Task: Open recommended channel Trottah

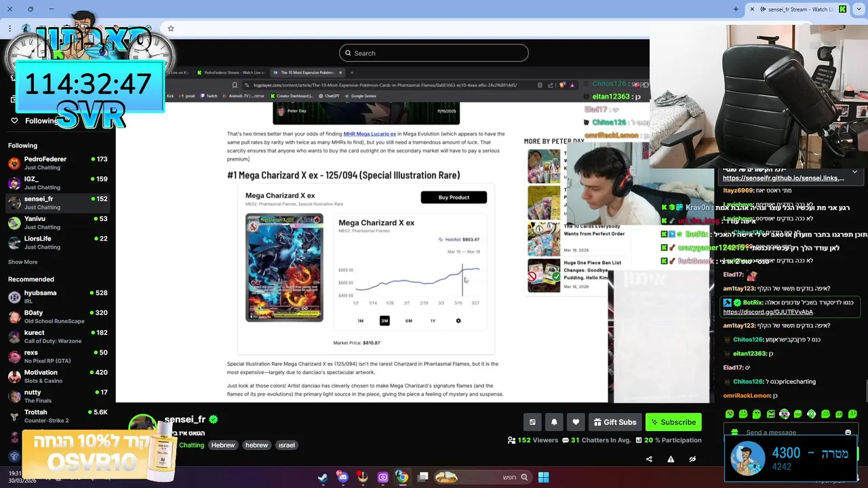Action: tap(58, 416)
